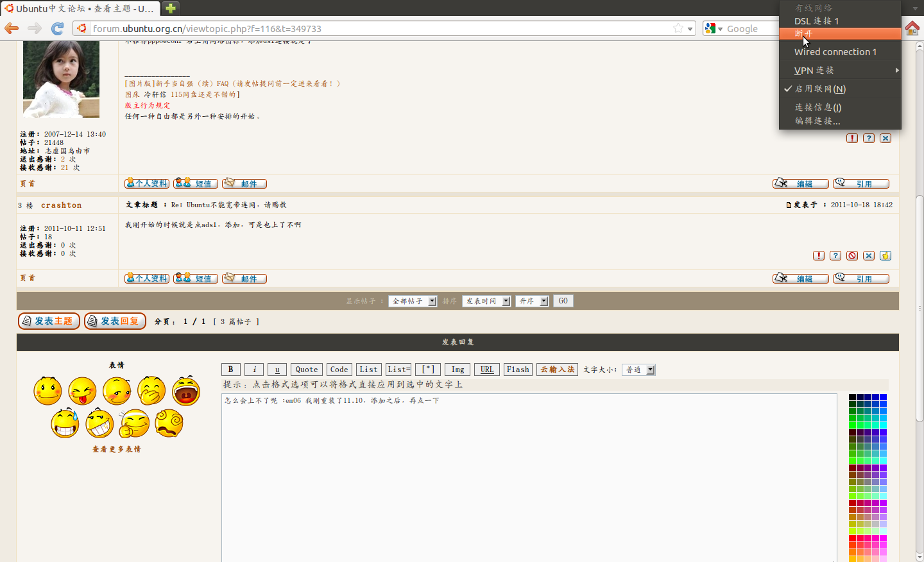Select Wired connection 1 in network menu

tap(840, 52)
